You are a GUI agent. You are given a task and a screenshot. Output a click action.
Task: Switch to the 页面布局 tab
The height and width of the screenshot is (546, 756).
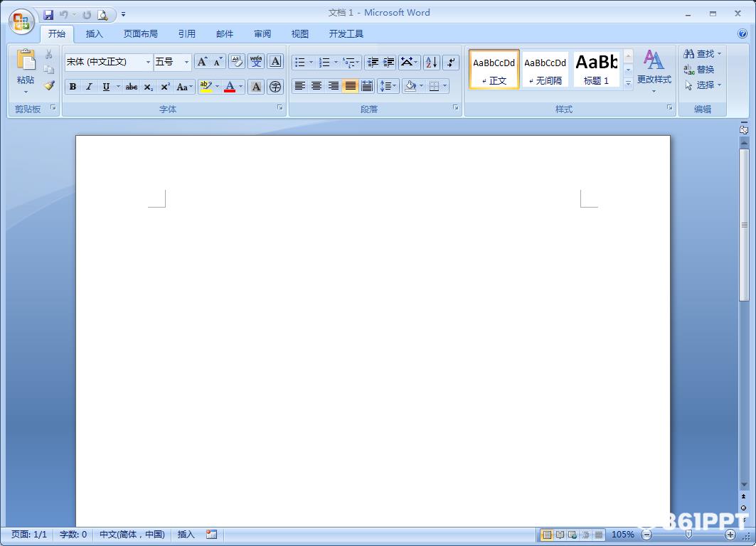[140, 33]
